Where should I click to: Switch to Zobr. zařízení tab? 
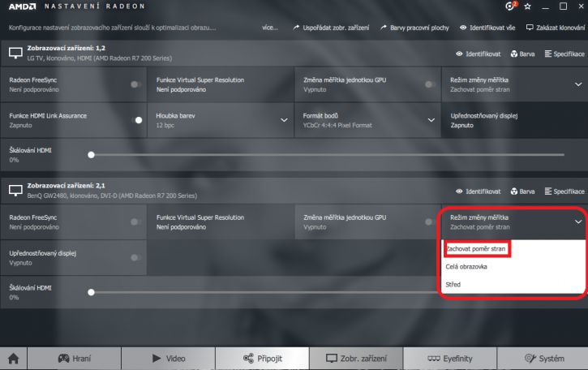pos(356,359)
